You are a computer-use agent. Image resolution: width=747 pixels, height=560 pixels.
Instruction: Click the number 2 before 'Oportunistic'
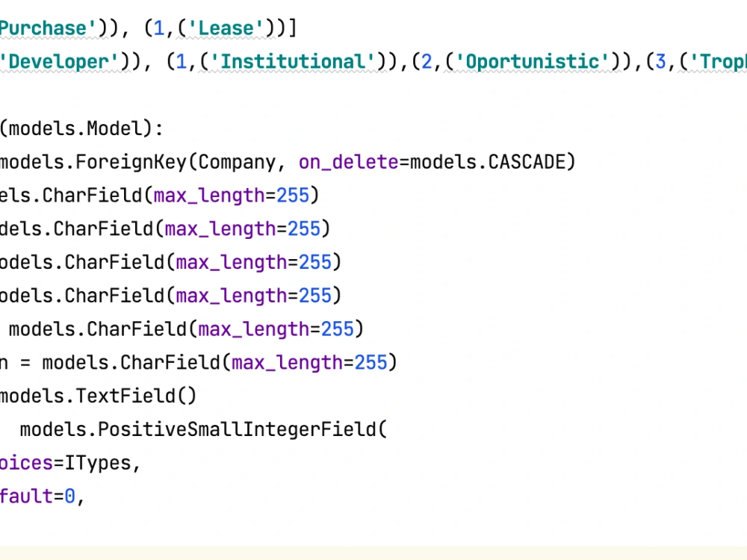click(427, 61)
